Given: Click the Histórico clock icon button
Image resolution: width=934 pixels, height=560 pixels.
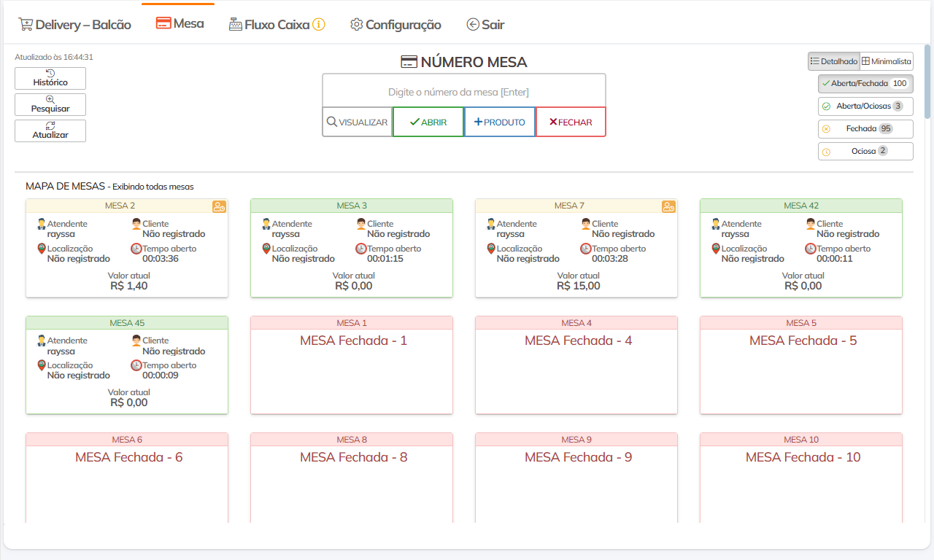Looking at the screenshot, I should coord(50,78).
